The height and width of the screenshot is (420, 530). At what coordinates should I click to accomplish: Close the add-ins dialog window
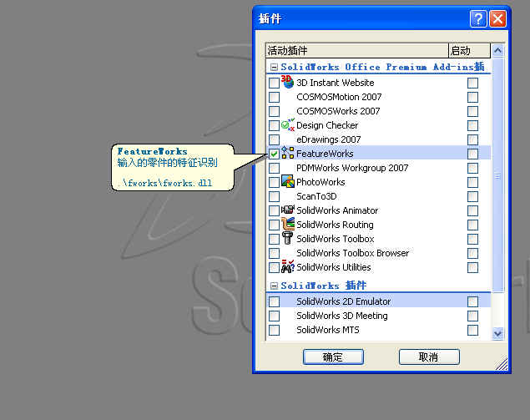coord(497,18)
